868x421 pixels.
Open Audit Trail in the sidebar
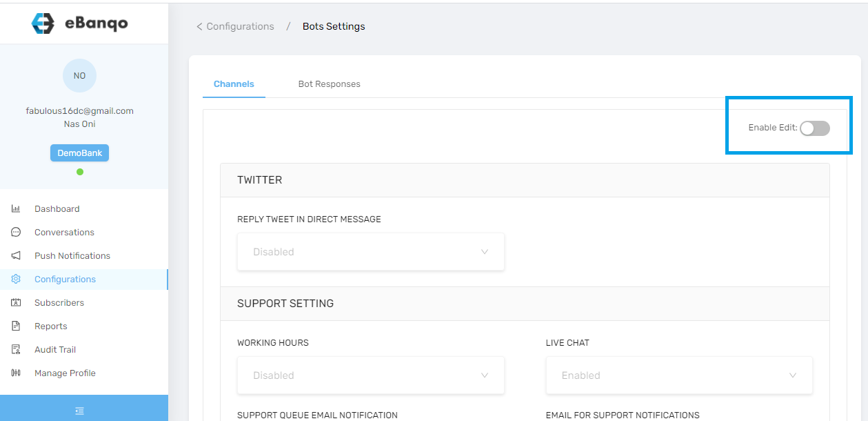coord(84,349)
